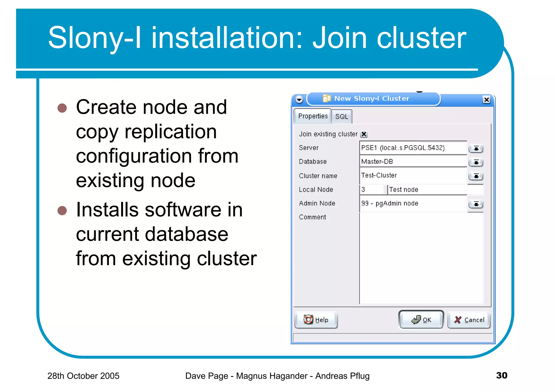The width and height of the screenshot is (555, 392).
Task: Click the Local Node label
Action: pyautogui.click(x=316, y=190)
